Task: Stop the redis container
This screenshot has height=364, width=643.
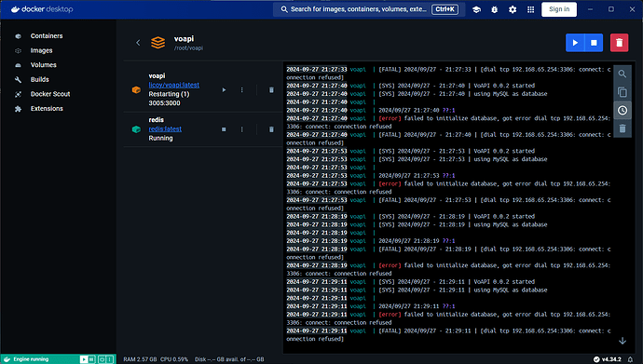Action: [x=224, y=129]
